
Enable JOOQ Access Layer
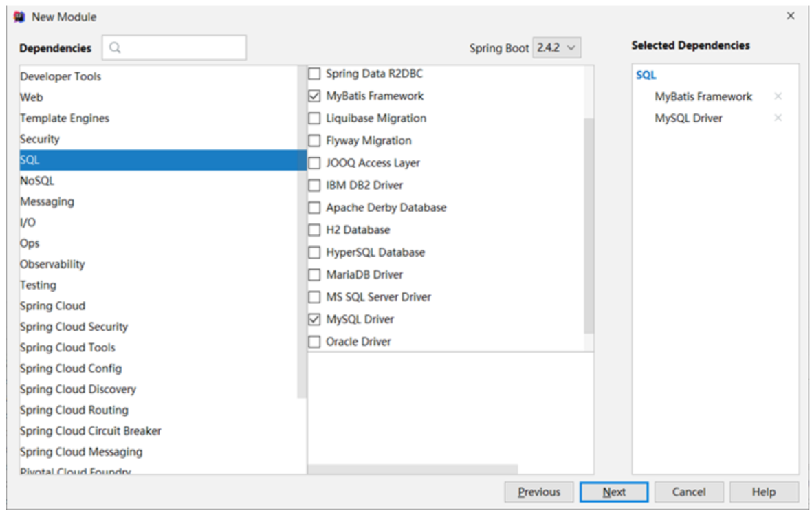tap(314, 163)
